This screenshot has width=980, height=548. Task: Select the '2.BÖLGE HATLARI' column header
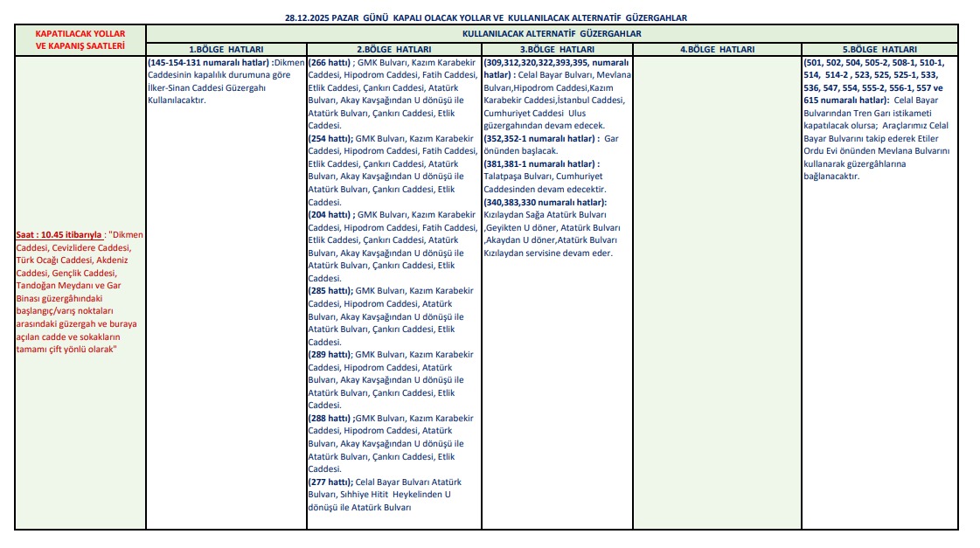tap(393, 50)
